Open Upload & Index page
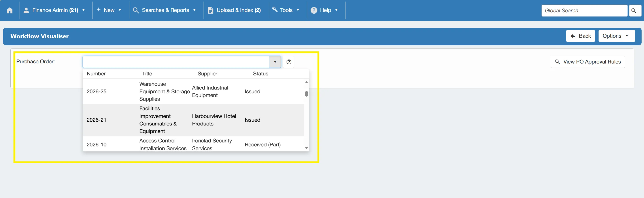The image size is (644, 198). coord(234,10)
